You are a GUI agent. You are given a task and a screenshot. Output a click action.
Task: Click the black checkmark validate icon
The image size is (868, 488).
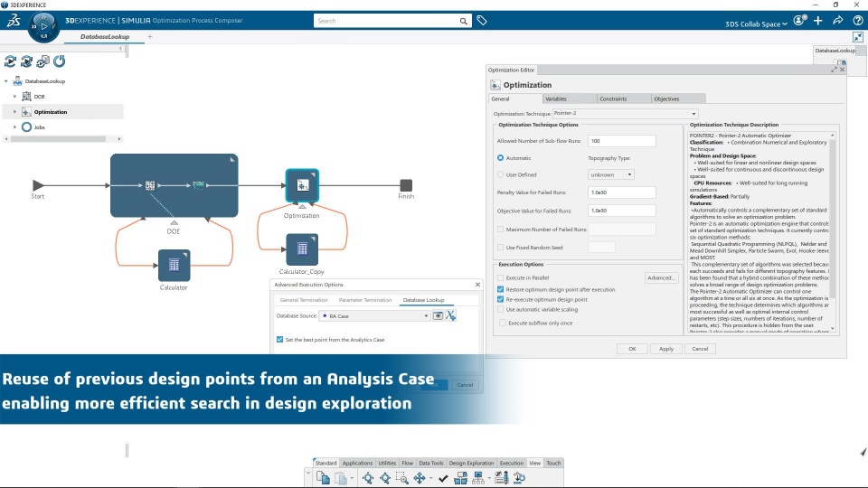443,478
